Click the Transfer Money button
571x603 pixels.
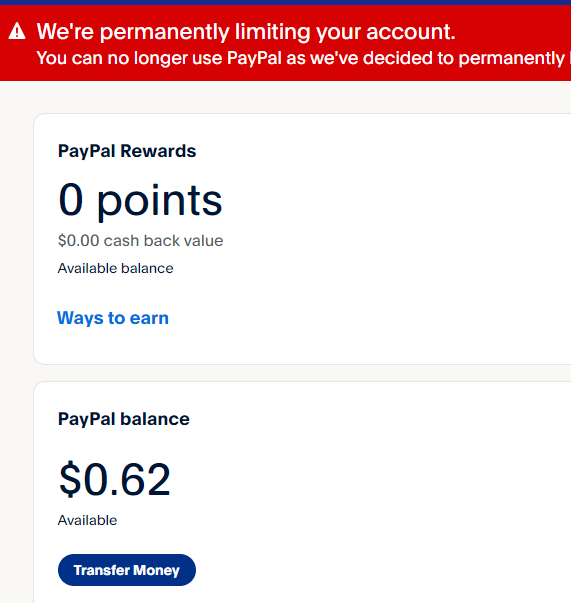pos(127,570)
